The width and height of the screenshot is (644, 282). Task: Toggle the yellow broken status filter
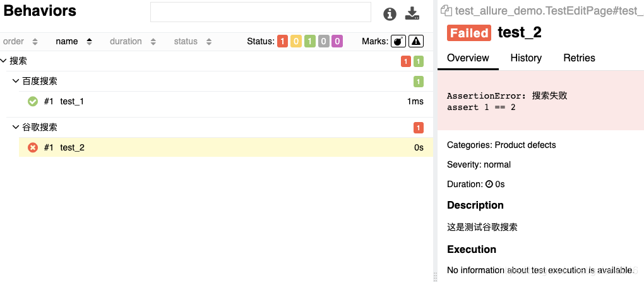coord(296,41)
